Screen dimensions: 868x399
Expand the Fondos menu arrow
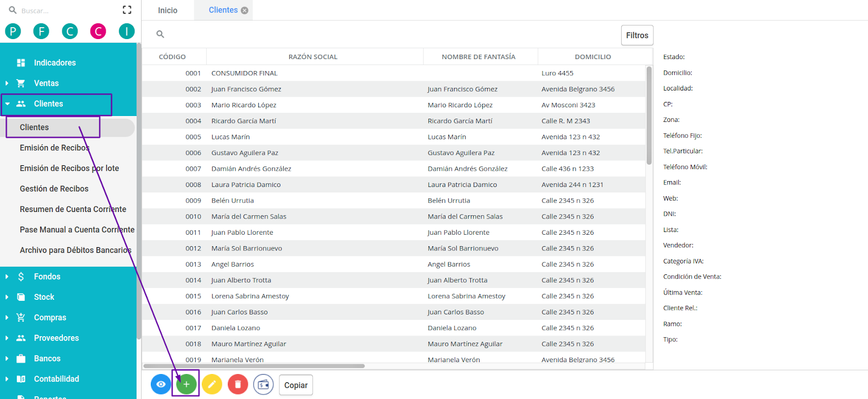click(7, 276)
